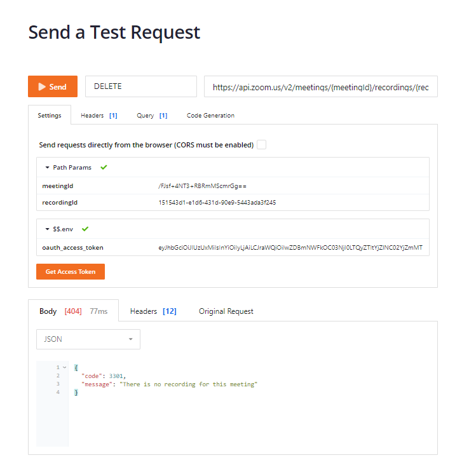Open the Query [1] tab

[152, 115]
